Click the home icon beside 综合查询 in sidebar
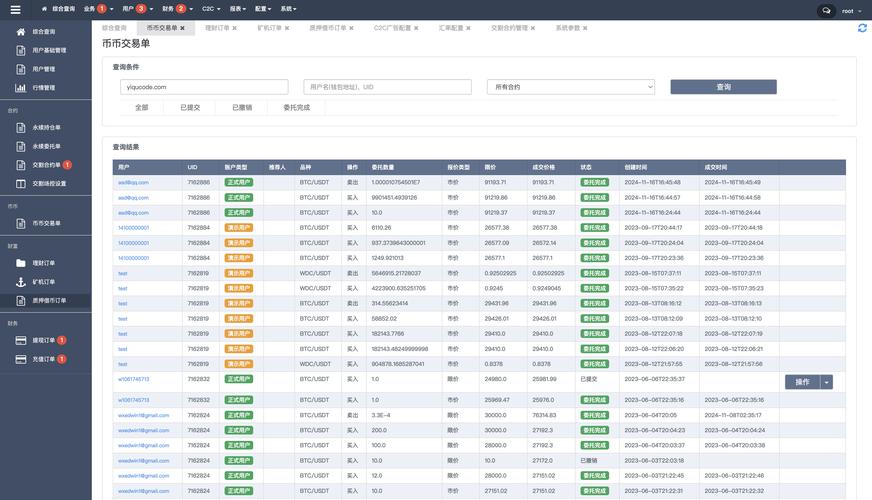The height and width of the screenshot is (500, 872). point(21,32)
